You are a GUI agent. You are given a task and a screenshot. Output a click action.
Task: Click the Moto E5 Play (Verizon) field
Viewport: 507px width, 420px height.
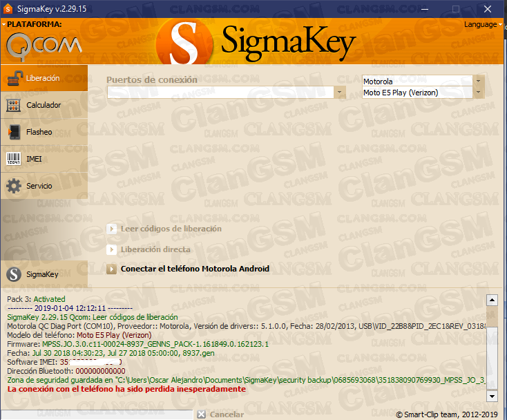417,93
